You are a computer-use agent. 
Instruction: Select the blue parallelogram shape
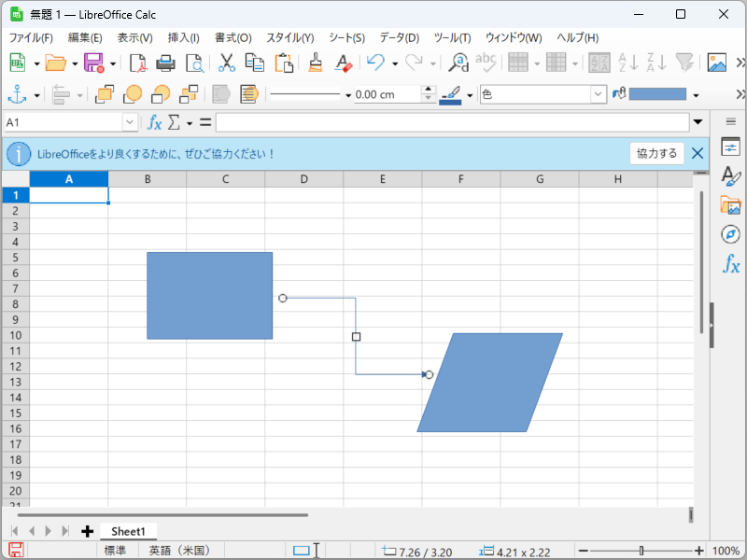[x=489, y=383]
